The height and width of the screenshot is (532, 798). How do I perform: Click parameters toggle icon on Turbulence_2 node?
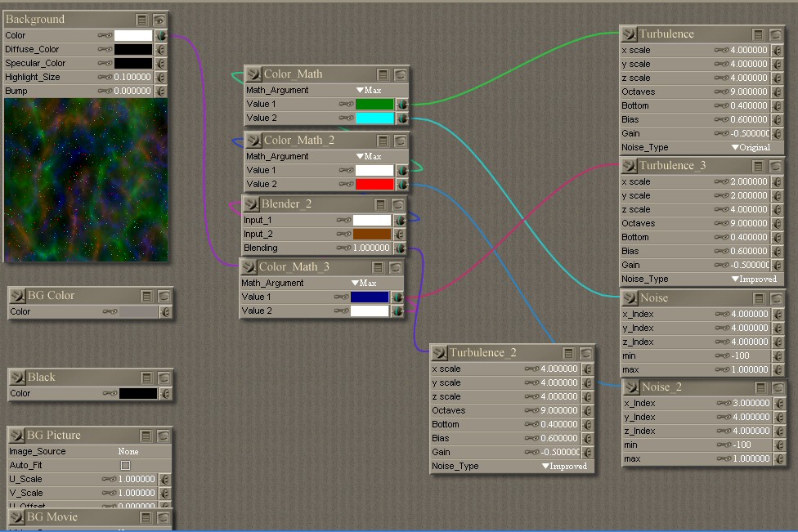pos(568,354)
